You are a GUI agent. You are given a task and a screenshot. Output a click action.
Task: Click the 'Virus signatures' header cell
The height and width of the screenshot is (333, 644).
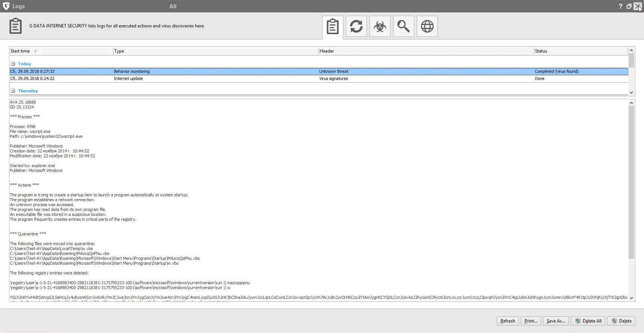pos(333,78)
